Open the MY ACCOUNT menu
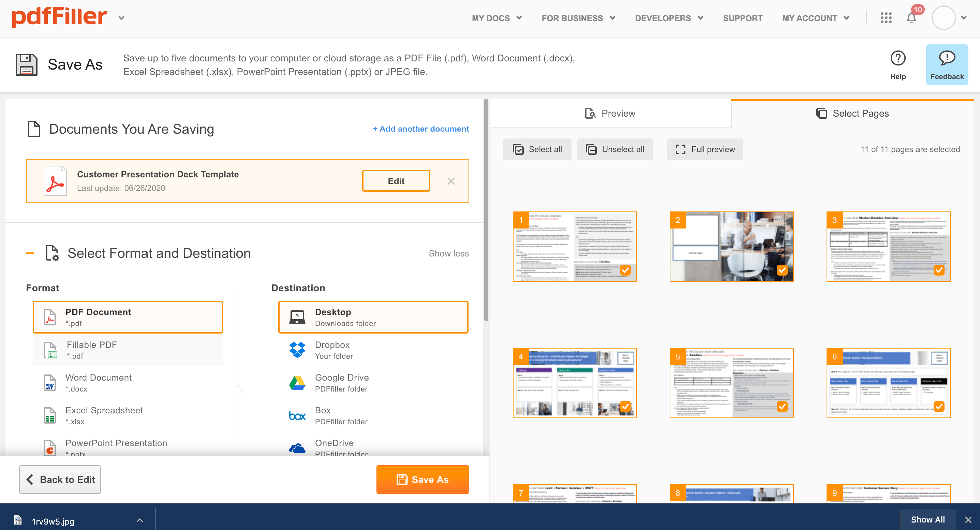980x530 pixels. point(816,18)
